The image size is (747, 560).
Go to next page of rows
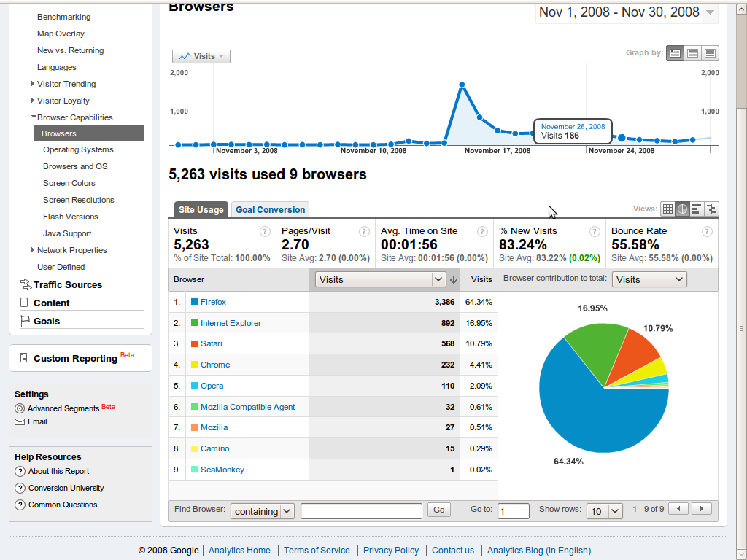click(702, 508)
